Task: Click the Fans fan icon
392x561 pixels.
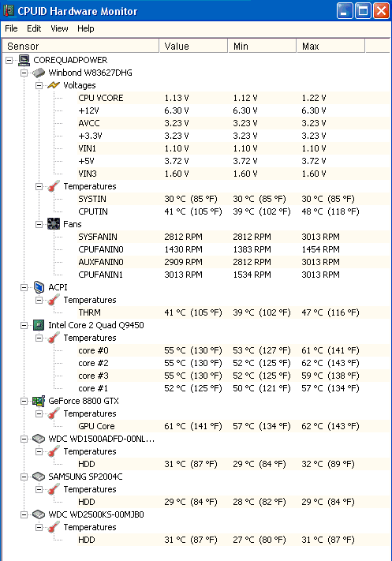Action: (54, 224)
